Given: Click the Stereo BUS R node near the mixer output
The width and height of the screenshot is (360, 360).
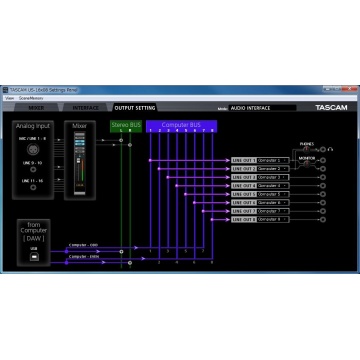Looking at the screenshot, I should [x=130, y=145].
